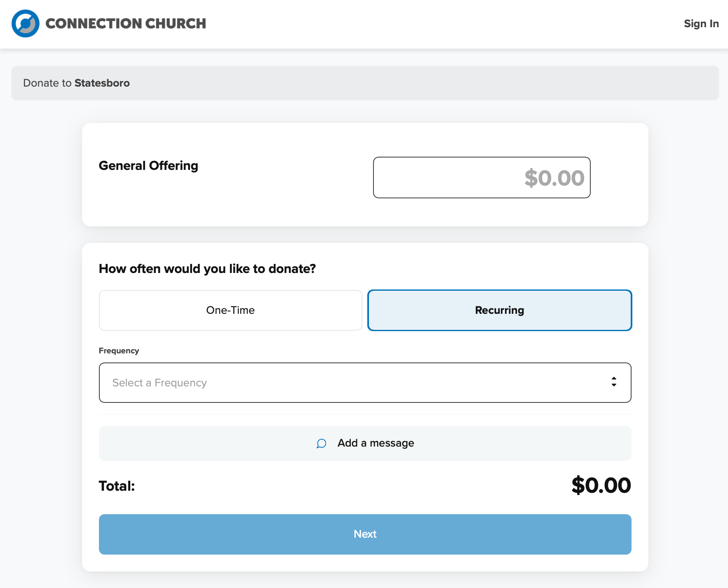Click the frequency selector up-down arrows
Screen dimensions: 728x588
614,382
